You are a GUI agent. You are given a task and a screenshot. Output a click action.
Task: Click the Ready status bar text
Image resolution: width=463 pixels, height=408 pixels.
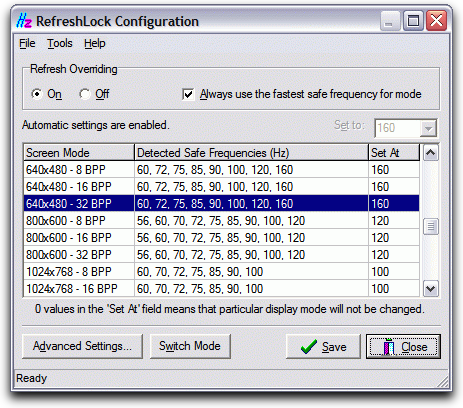pyautogui.click(x=31, y=378)
